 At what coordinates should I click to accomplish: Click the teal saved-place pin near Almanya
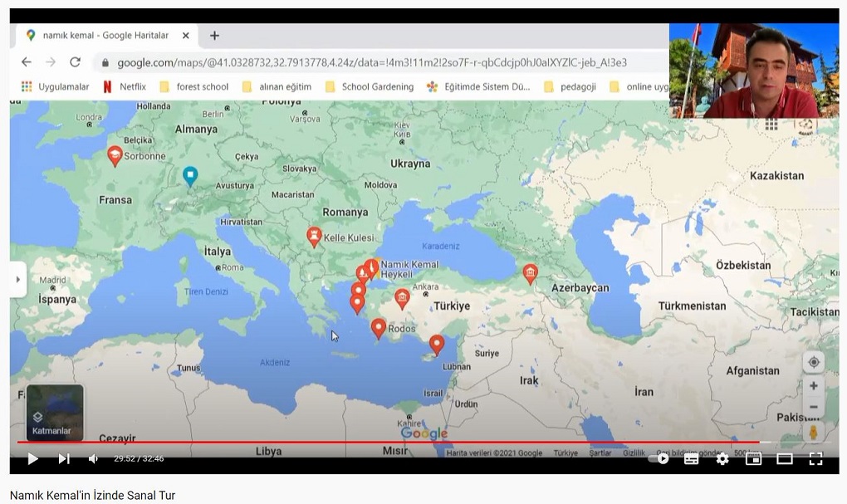click(190, 176)
